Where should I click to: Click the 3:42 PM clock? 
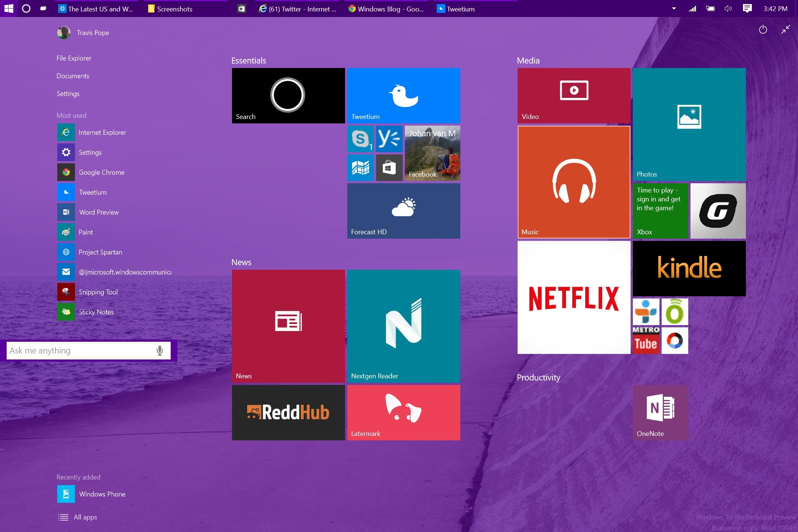coord(775,9)
